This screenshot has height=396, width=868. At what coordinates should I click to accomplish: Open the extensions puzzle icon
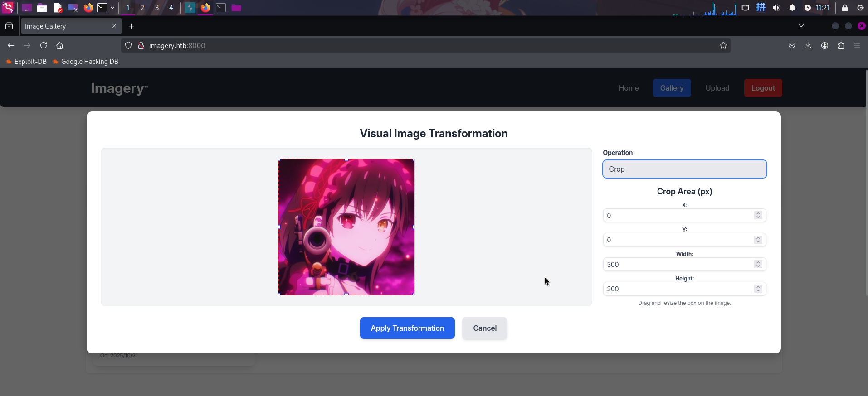click(x=841, y=45)
